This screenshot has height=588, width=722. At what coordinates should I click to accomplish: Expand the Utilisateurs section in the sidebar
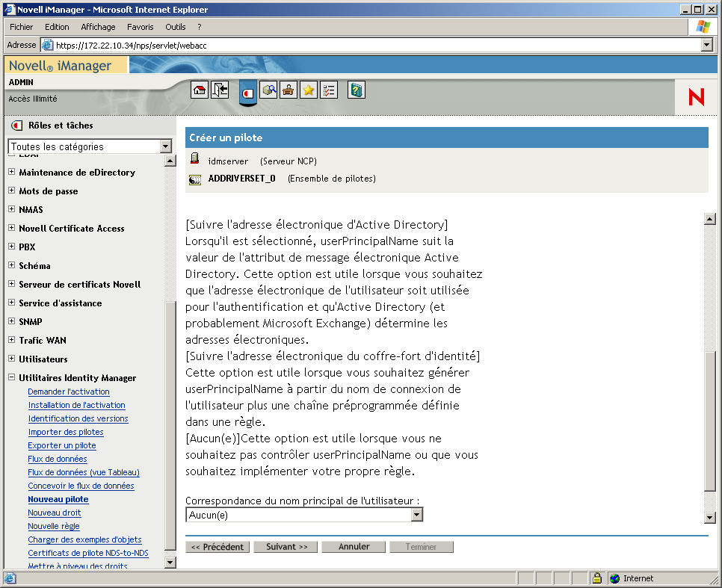pos(11,359)
